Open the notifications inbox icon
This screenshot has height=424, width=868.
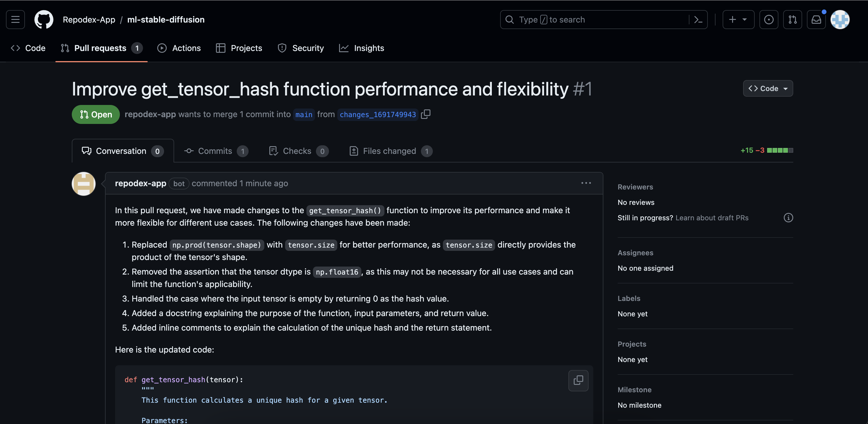tap(816, 20)
